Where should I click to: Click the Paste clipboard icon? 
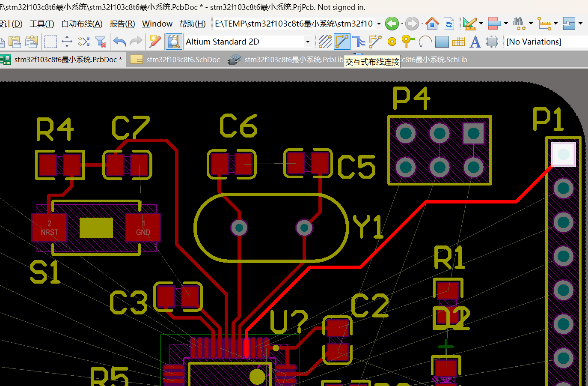pos(15,42)
